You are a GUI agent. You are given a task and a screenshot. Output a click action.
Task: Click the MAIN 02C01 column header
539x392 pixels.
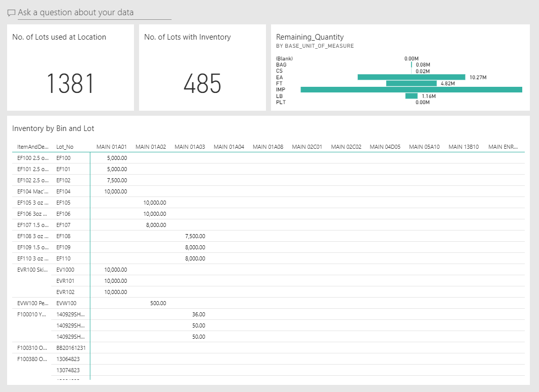point(307,147)
